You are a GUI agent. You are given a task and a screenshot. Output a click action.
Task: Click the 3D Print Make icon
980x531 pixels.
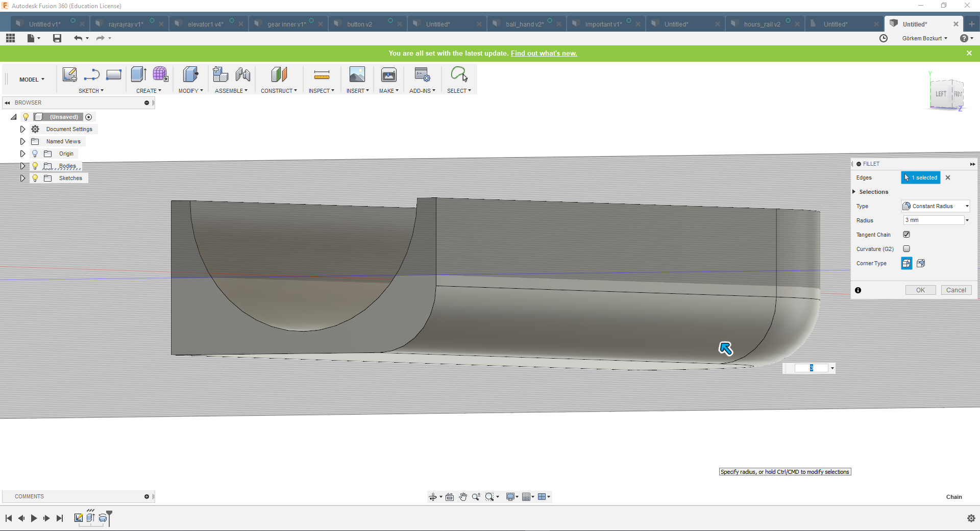point(388,75)
